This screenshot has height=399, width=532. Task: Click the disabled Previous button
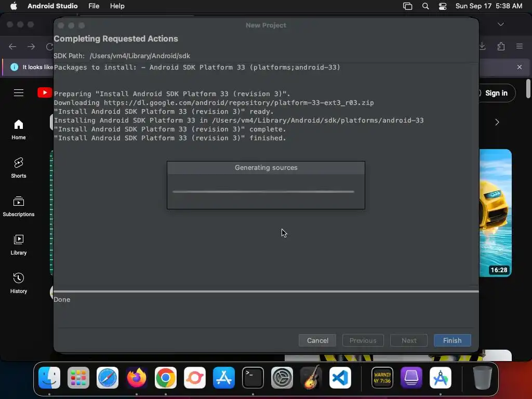point(363,340)
